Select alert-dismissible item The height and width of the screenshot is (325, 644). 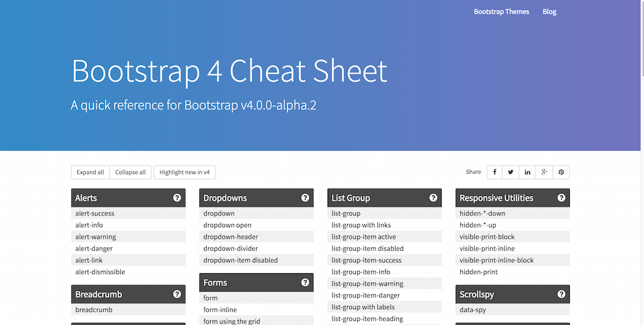point(128,272)
